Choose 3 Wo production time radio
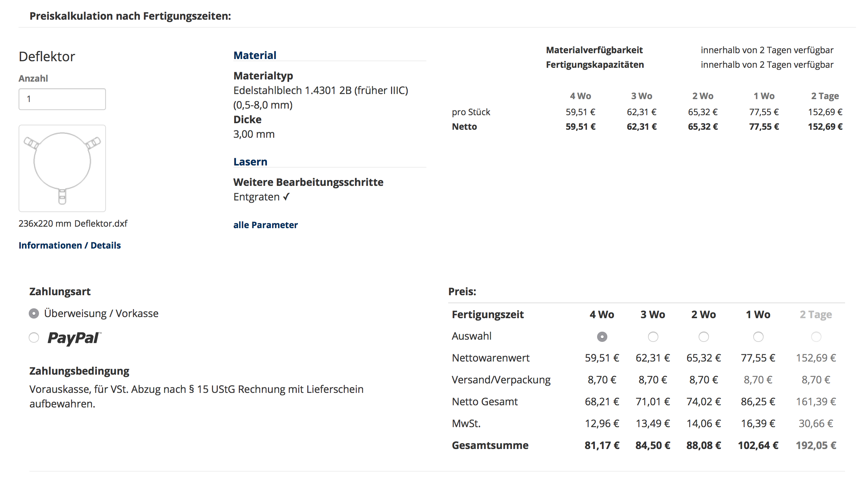The width and height of the screenshot is (868, 484). (x=653, y=337)
